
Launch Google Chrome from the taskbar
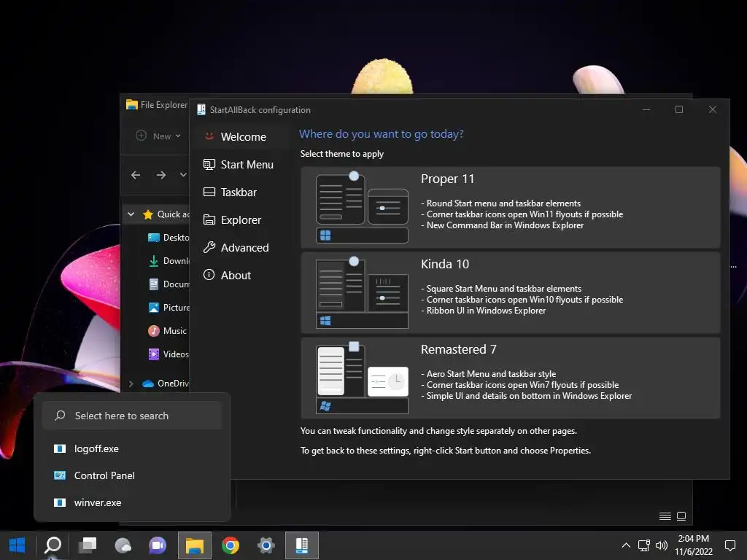[231, 545]
